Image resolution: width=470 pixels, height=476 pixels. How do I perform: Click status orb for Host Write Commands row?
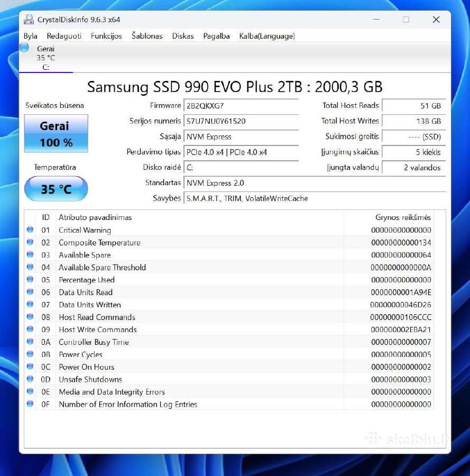(30, 329)
